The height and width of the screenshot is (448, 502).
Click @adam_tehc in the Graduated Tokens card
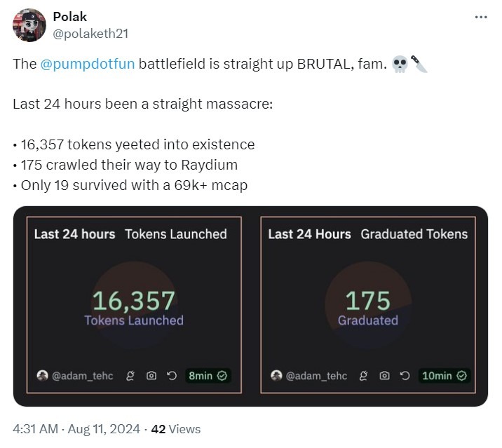tap(316, 376)
